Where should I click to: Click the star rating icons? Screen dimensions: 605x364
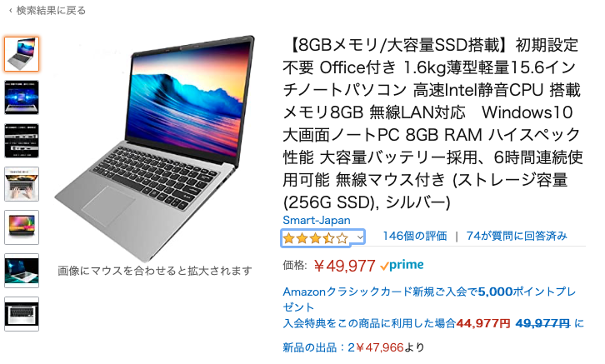pyautogui.click(x=315, y=238)
